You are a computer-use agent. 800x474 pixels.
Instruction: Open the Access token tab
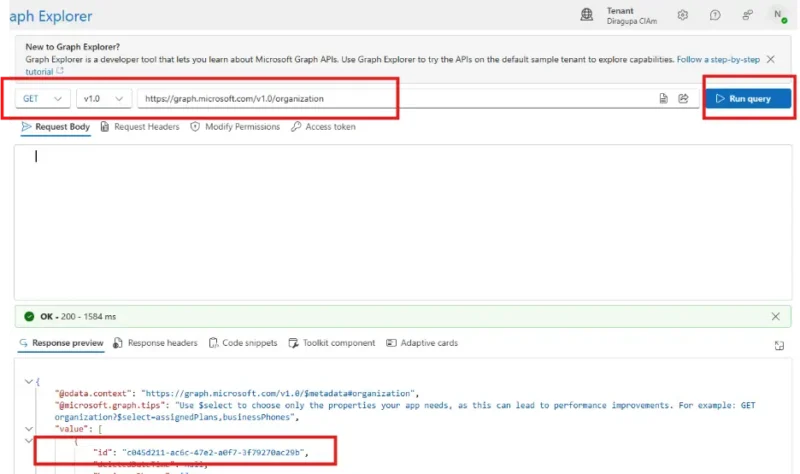(x=323, y=127)
